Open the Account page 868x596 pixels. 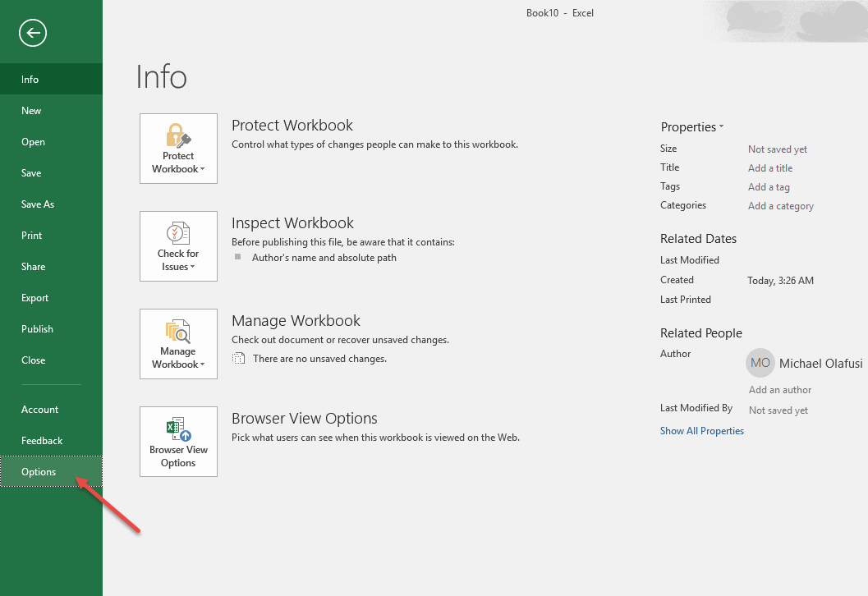tap(51, 410)
